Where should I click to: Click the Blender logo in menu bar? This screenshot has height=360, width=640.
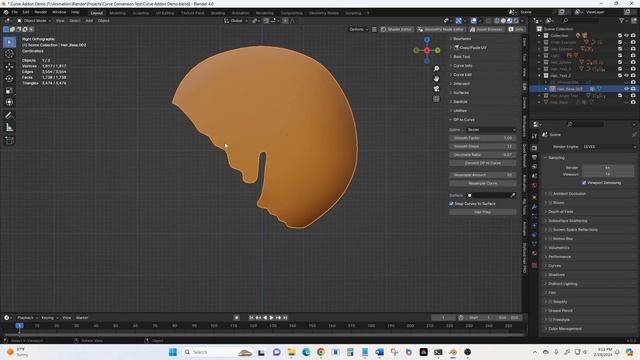point(6,12)
